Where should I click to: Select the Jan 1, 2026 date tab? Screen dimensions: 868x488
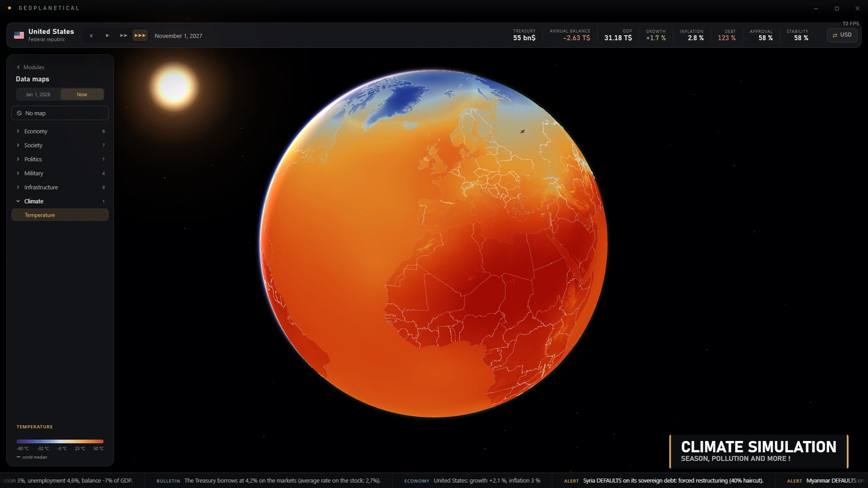(x=38, y=94)
